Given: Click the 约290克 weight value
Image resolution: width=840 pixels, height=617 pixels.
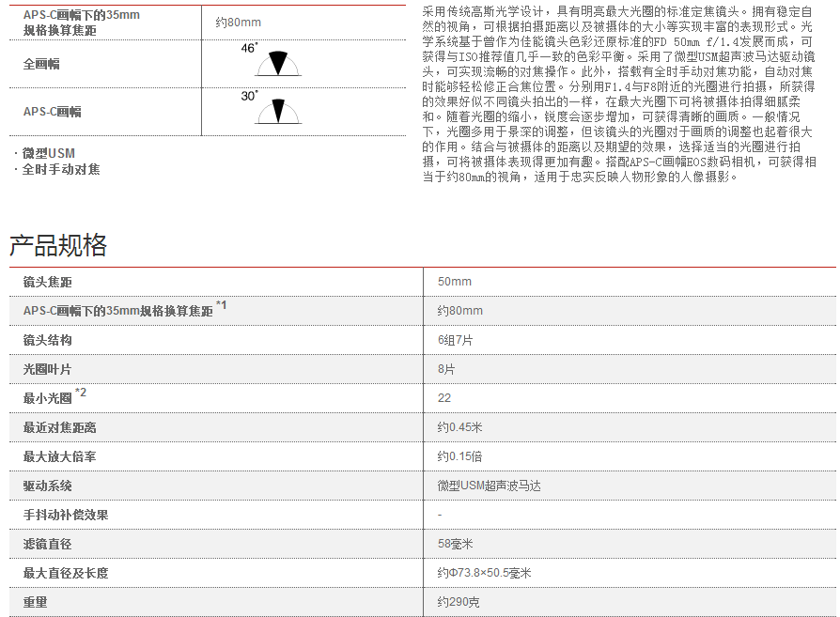Looking at the screenshot, I should pyautogui.click(x=459, y=602).
